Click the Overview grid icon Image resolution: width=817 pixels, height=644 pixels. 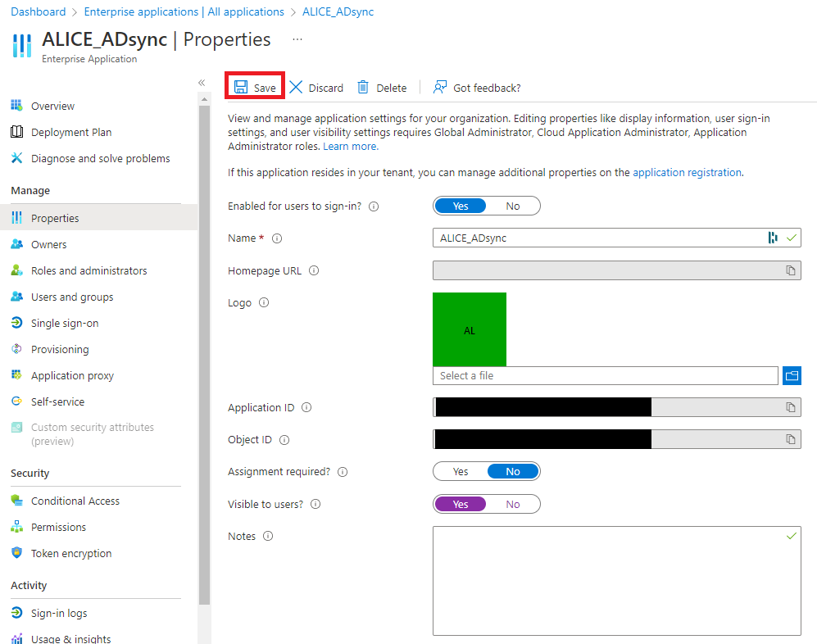click(x=16, y=105)
